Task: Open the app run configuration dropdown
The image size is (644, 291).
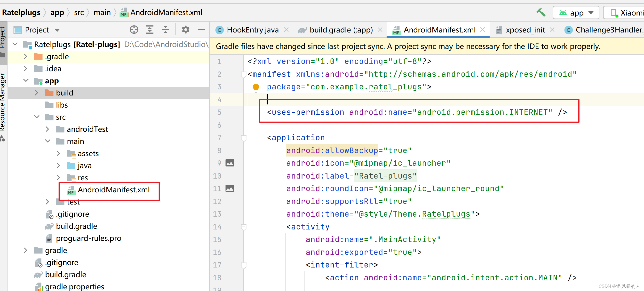Action: 576,13
